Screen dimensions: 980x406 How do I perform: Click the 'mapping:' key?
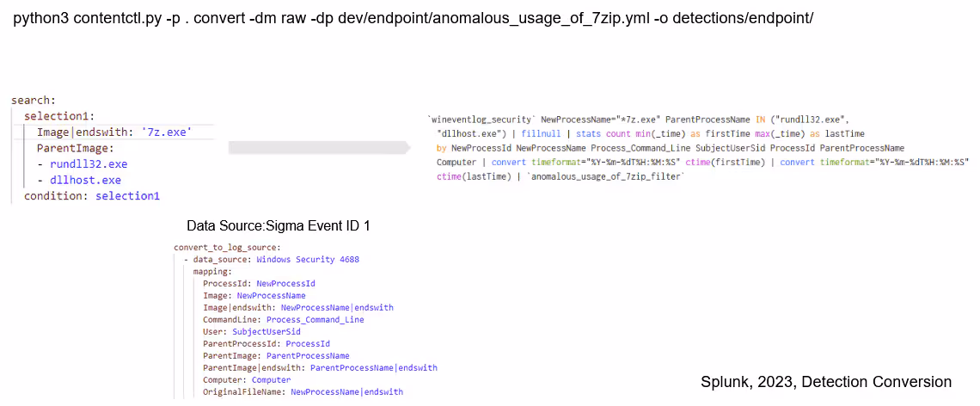(213, 271)
